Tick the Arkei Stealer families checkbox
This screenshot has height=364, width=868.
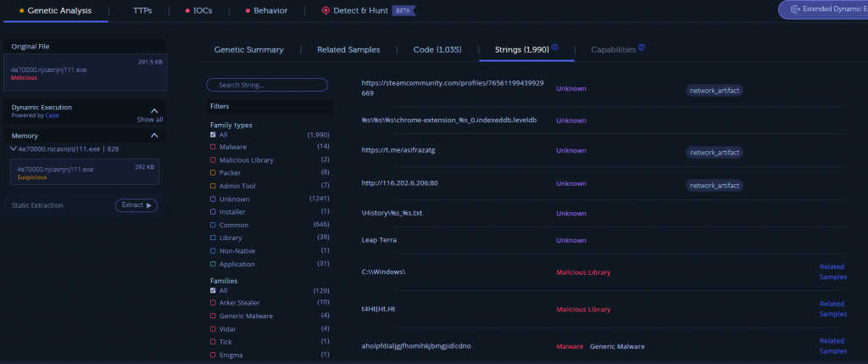214,302
